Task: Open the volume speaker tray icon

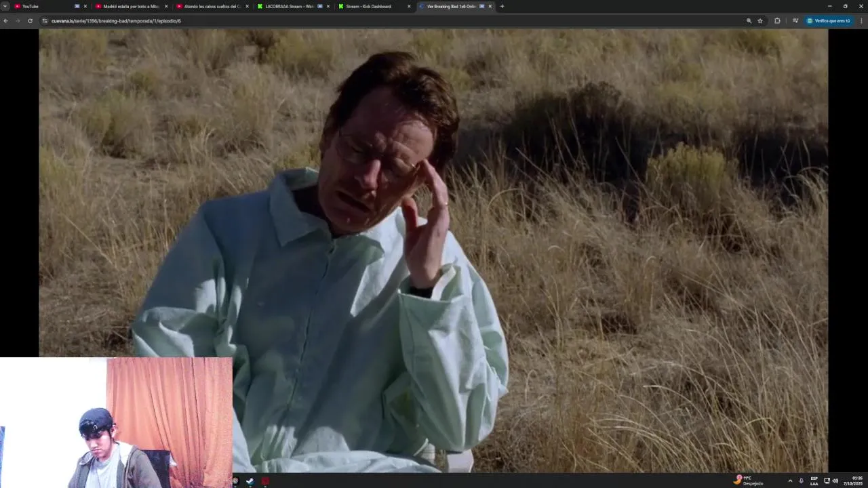Action: click(x=835, y=481)
